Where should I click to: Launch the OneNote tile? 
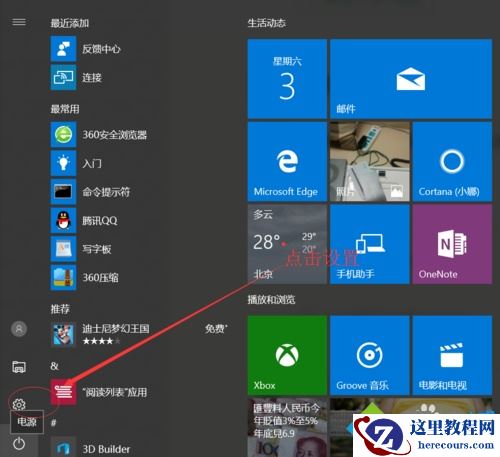click(452, 244)
